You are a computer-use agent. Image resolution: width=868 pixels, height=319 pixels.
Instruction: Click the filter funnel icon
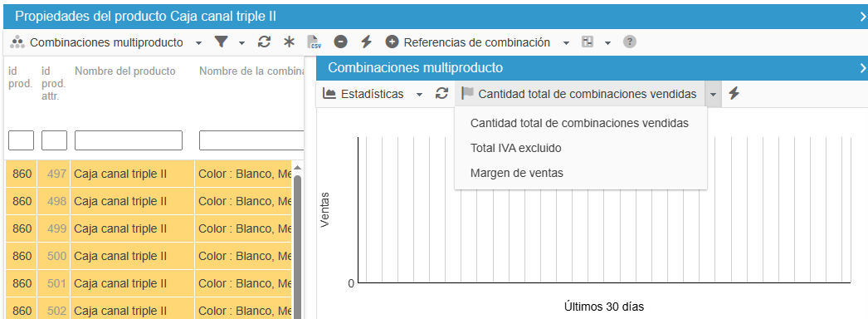[x=221, y=42]
